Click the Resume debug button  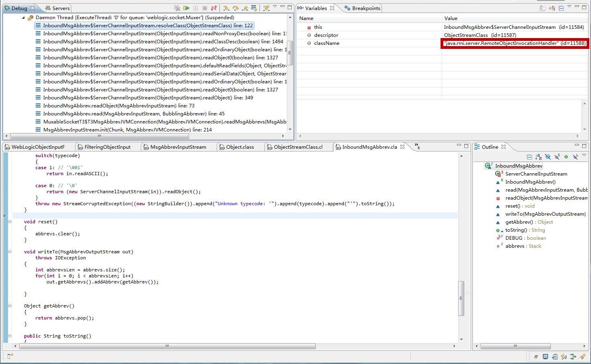tap(186, 8)
